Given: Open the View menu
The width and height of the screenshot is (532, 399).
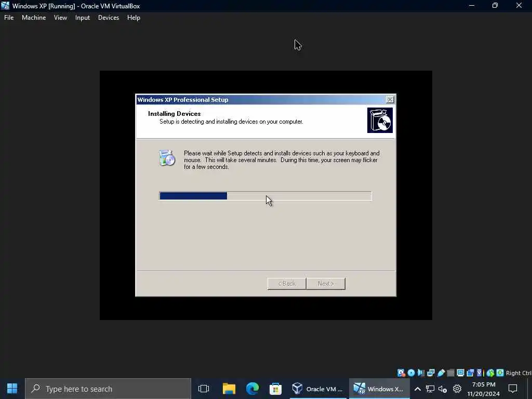Looking at the screenshot, I should (x=60, y=18).
